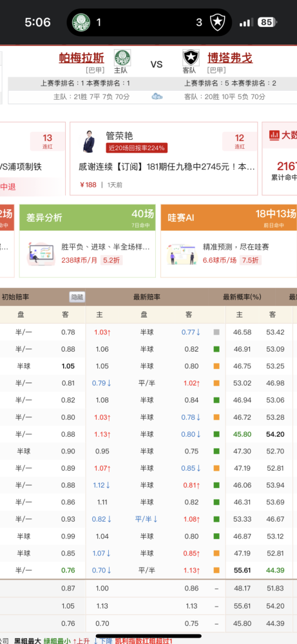Screen dimensions: 297x644
Task: Tap the 13 连红 streak badge
Action: pyautogui.click(x=47, y=141)
